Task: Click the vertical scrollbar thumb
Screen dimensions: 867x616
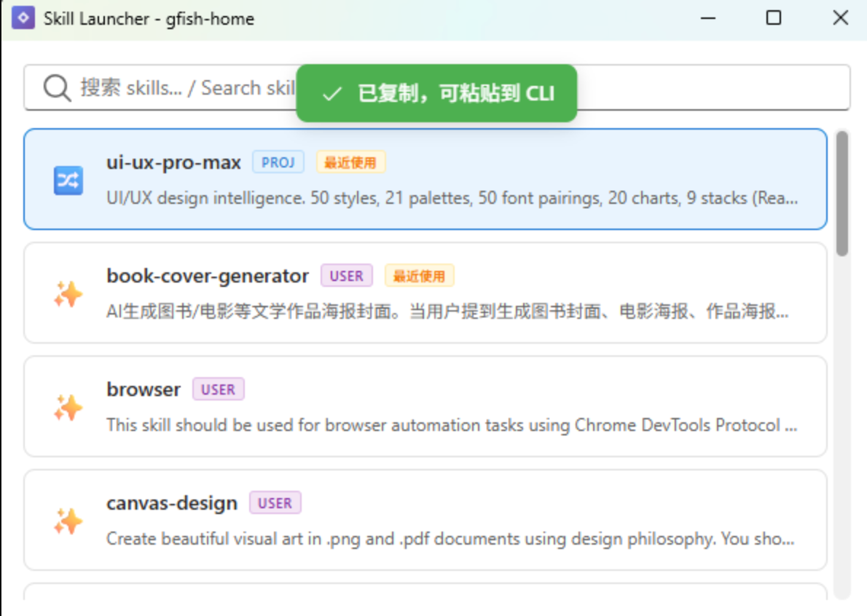Action: pos(841,194)
